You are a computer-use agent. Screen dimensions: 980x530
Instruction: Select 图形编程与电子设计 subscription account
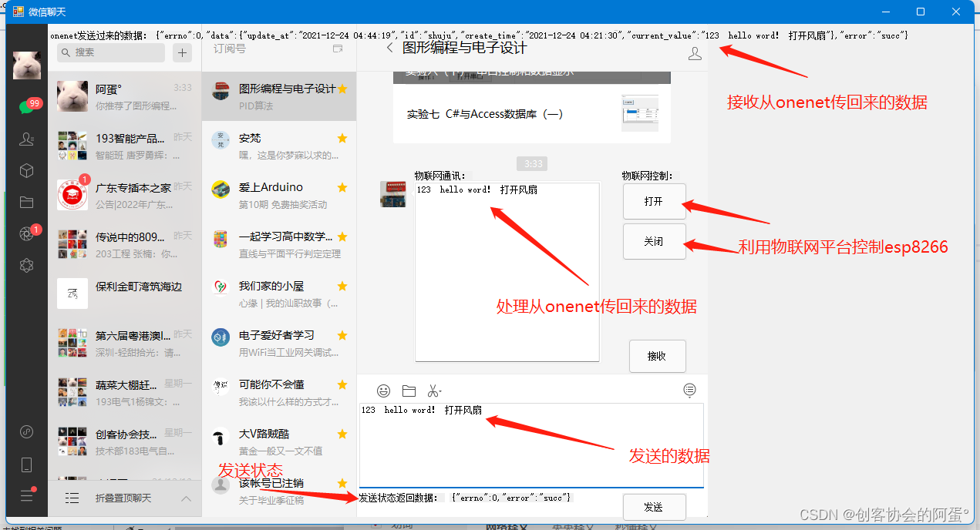point(279,96)
